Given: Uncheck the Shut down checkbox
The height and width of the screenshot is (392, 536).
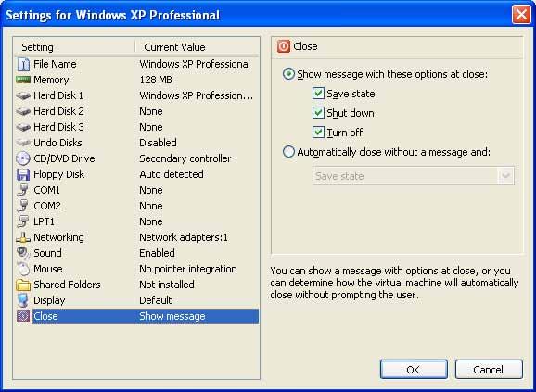Looking at the screenshot, I should [318, 113].
